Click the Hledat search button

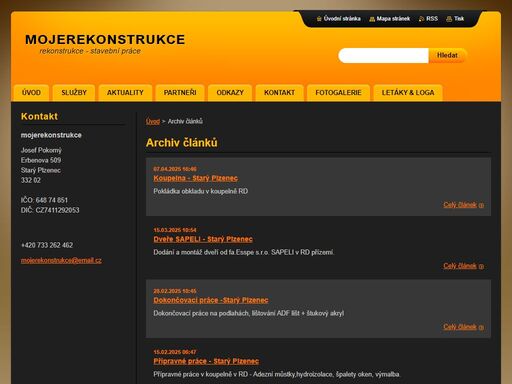[447, 55]
